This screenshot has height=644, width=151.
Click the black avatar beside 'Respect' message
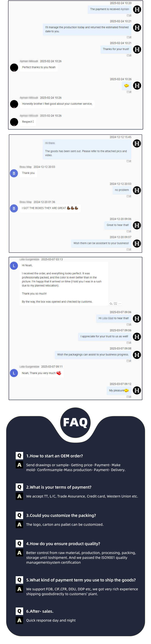pyautogui.click(x=14, y=122)
